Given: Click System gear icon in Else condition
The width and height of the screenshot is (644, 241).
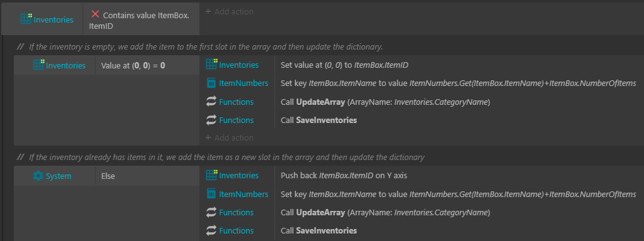Looking at the screenshot, I should tap(38, 176).
